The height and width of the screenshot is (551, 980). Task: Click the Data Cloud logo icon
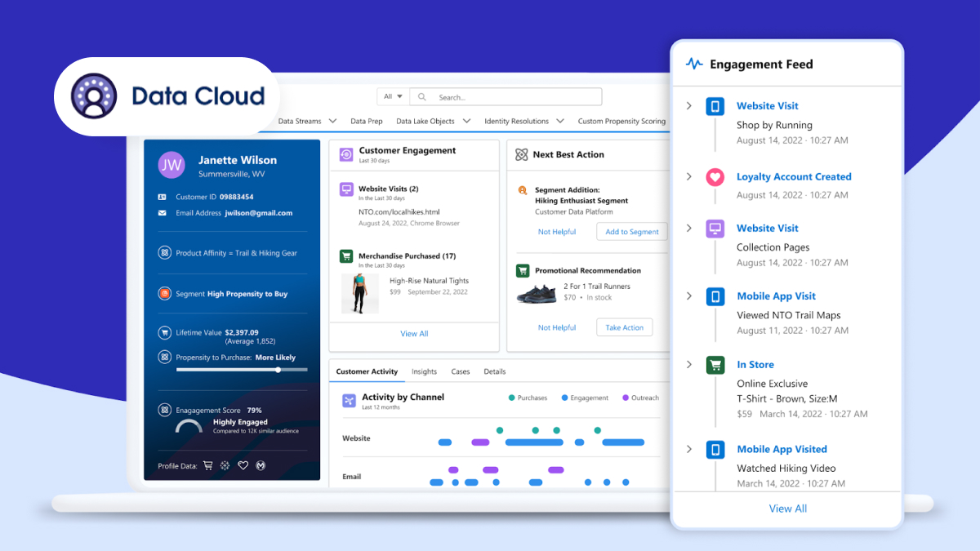point(94,96)
